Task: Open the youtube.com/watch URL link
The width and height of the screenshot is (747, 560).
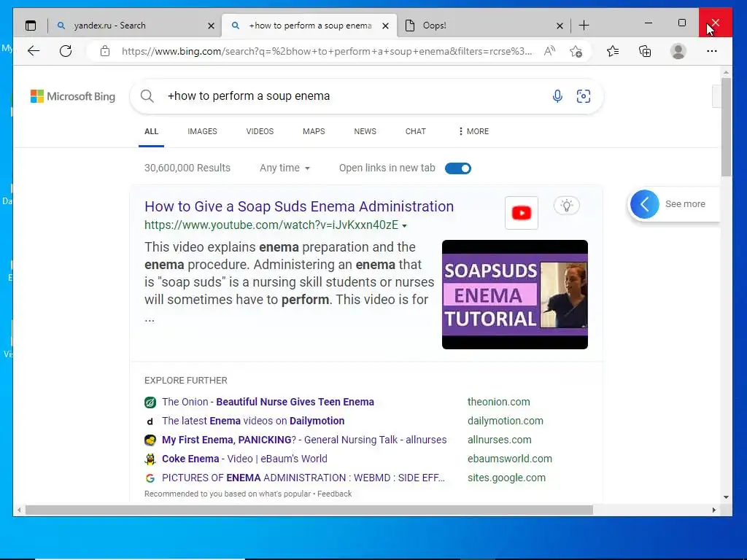Action: [271, 225]
